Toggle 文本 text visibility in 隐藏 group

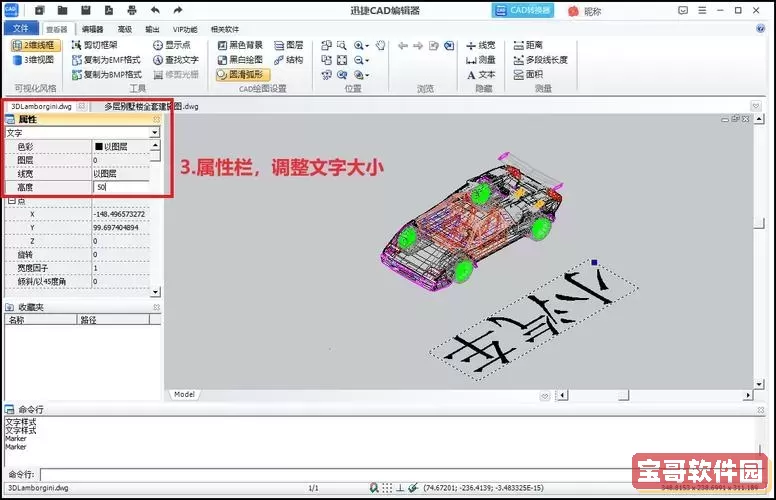(481, 75)
